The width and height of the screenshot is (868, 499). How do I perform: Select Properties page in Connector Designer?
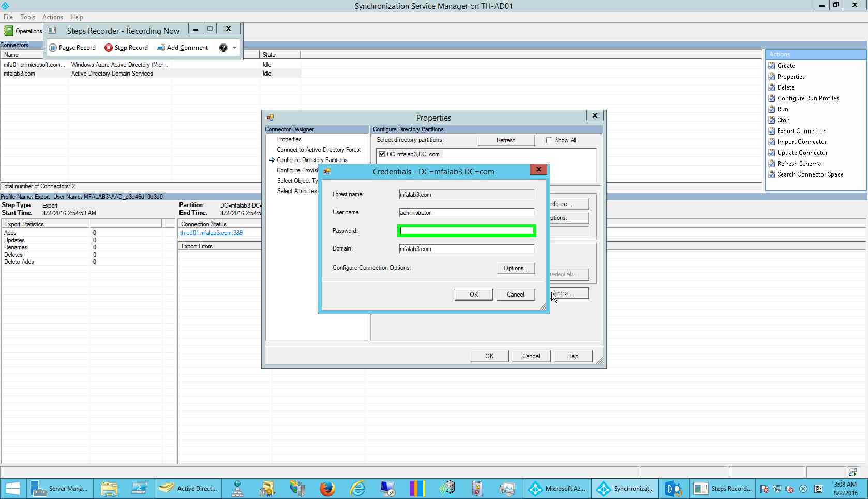289,139
